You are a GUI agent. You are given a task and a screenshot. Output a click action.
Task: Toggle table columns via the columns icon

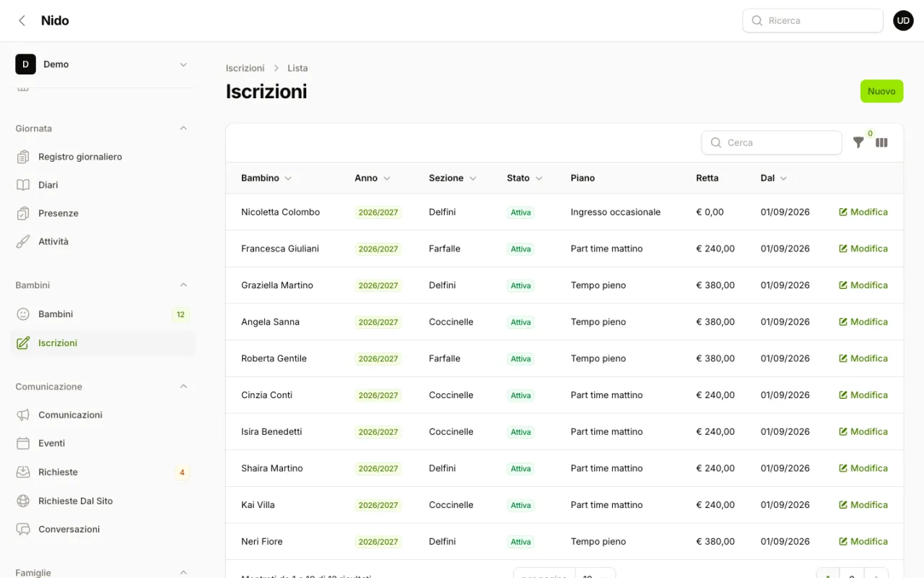click(881, 142)
